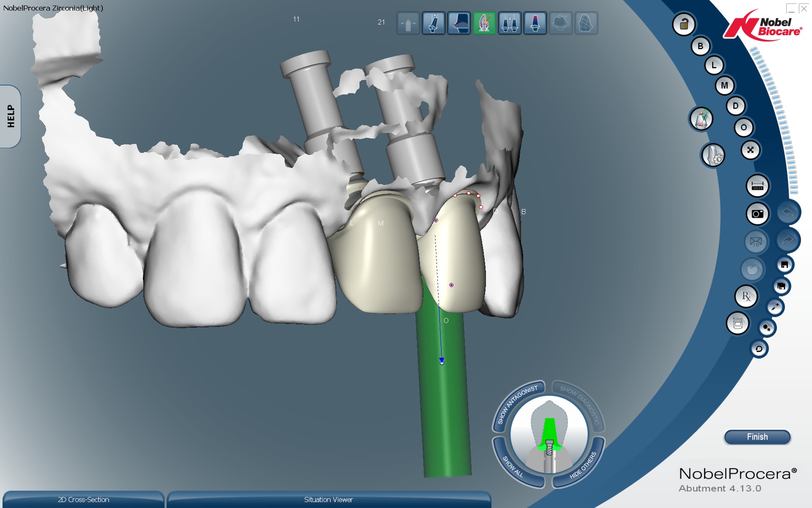Switch to distal view with D button
Viewport: 812px width, 508px height.
(x=735, y=106)
